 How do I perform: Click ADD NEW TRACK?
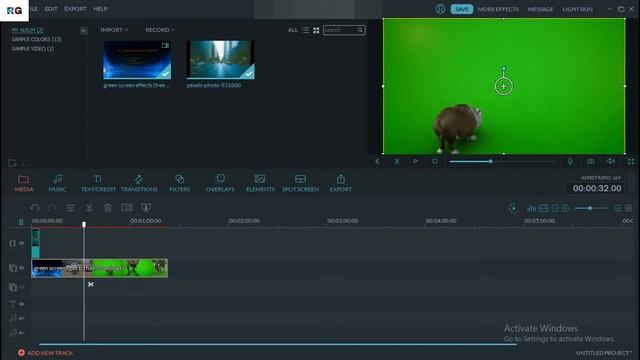[45, 353]
